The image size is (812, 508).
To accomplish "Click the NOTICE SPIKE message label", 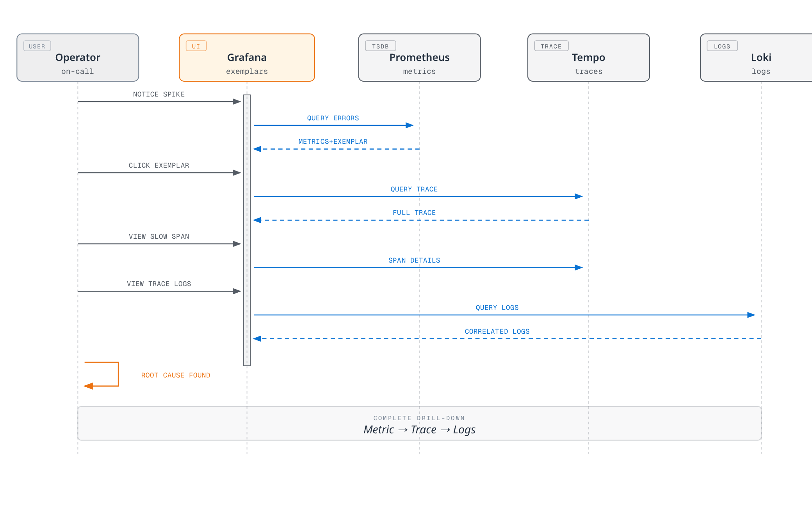I will click(159, 94).
